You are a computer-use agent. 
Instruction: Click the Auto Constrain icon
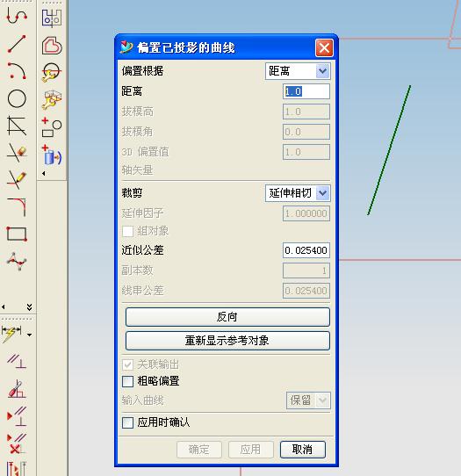coord(17,388)
